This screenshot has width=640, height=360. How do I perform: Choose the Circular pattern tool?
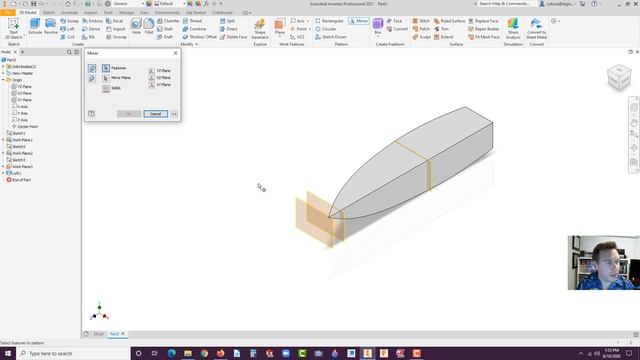[326, 29]
